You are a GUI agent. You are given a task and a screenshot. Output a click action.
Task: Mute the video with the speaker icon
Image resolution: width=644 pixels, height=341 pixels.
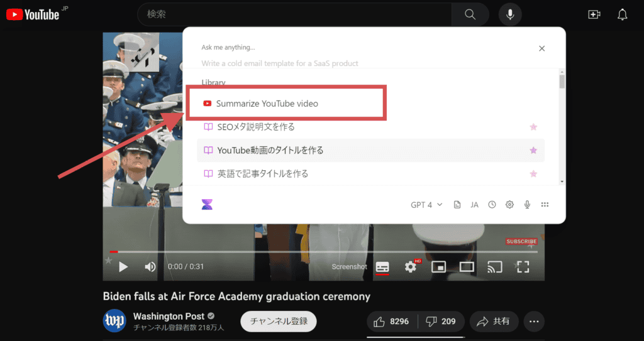pyautogui.click(x=150, y=267)
